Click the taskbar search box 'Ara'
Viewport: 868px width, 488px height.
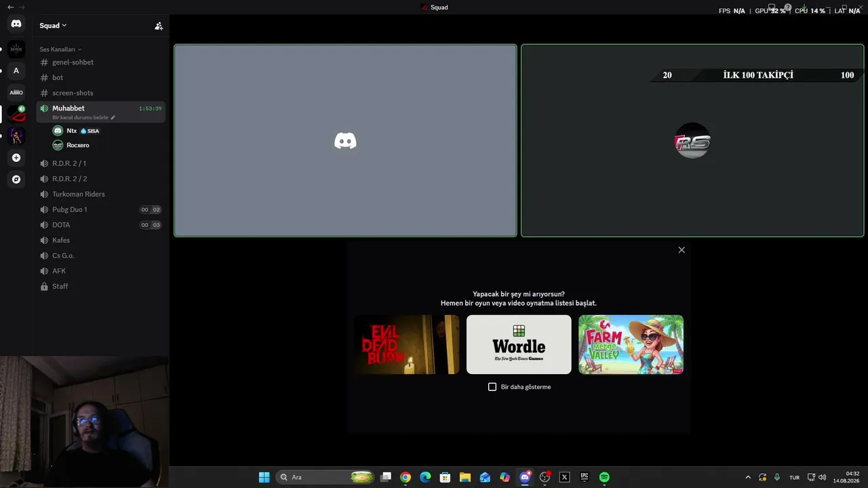point(326,477)
